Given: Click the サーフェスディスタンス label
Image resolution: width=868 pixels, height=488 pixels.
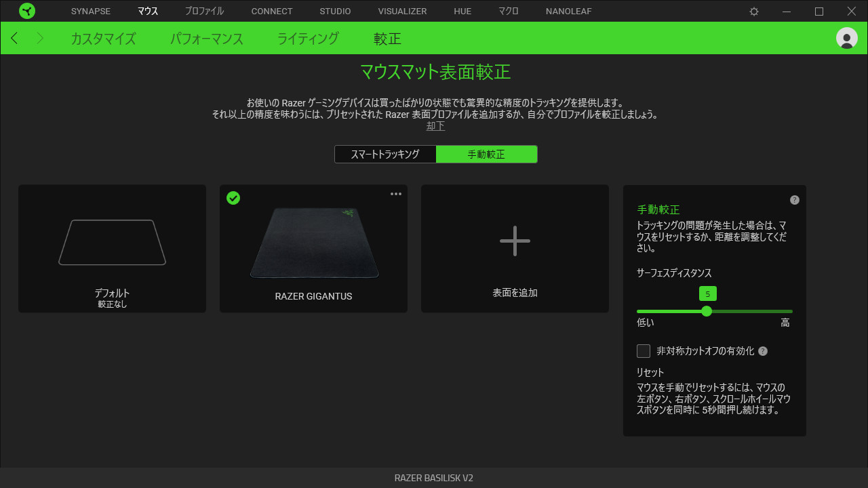Looking at the screenshot, I should tap(674, 272).
